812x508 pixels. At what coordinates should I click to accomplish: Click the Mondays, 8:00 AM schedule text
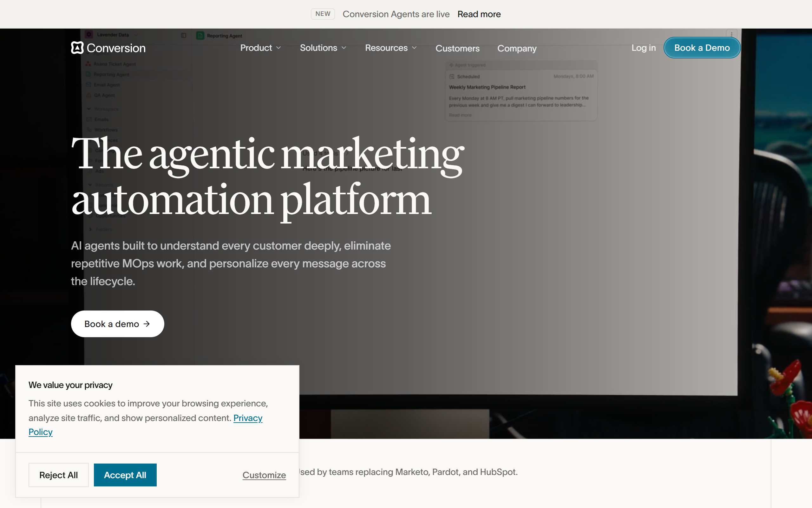coord(573,76)
